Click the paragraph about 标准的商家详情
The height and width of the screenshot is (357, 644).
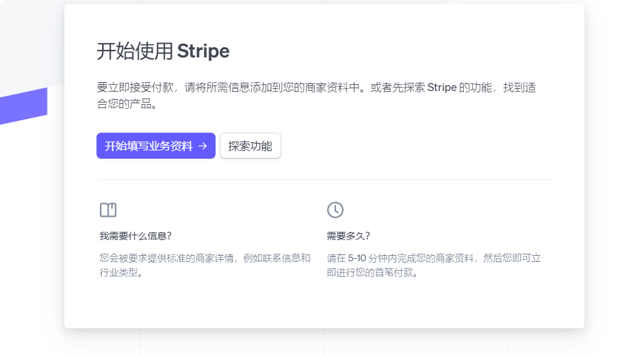point(204,259)
